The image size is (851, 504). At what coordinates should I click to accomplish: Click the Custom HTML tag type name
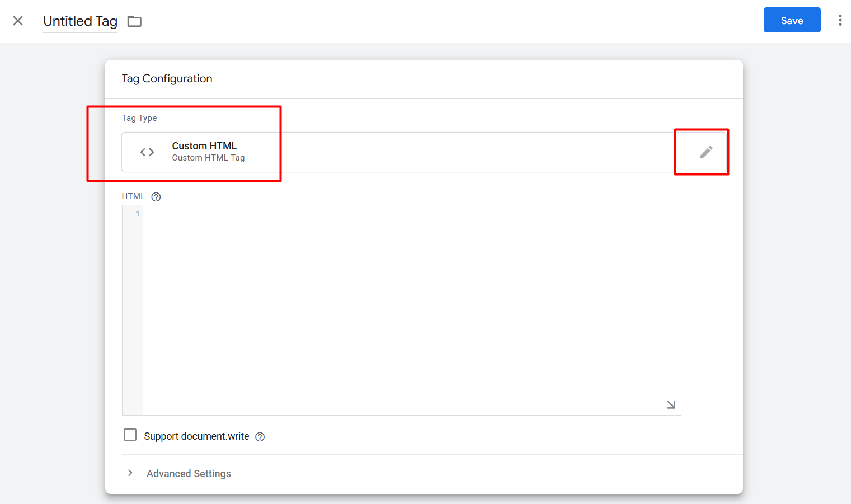pyautogui.click(x=204, y=146)
